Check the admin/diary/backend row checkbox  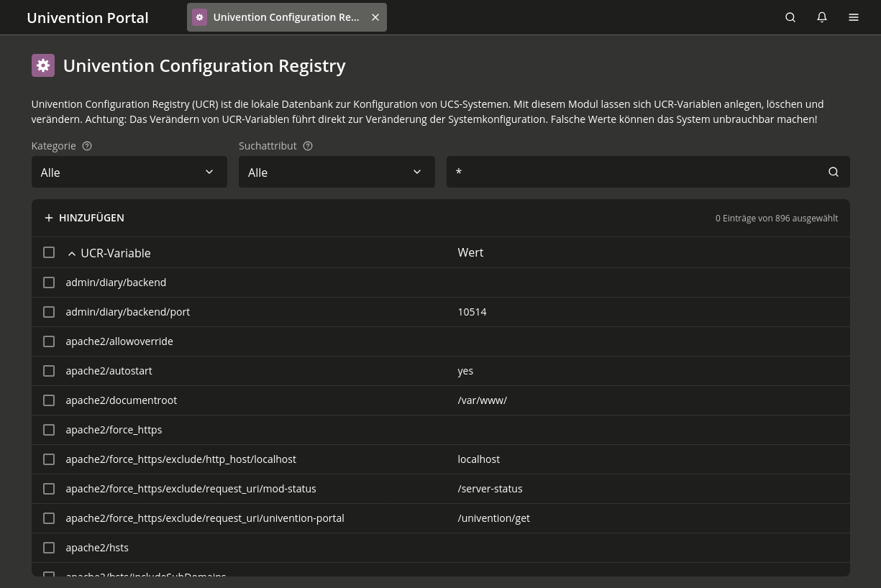click(x=49, y=282)
